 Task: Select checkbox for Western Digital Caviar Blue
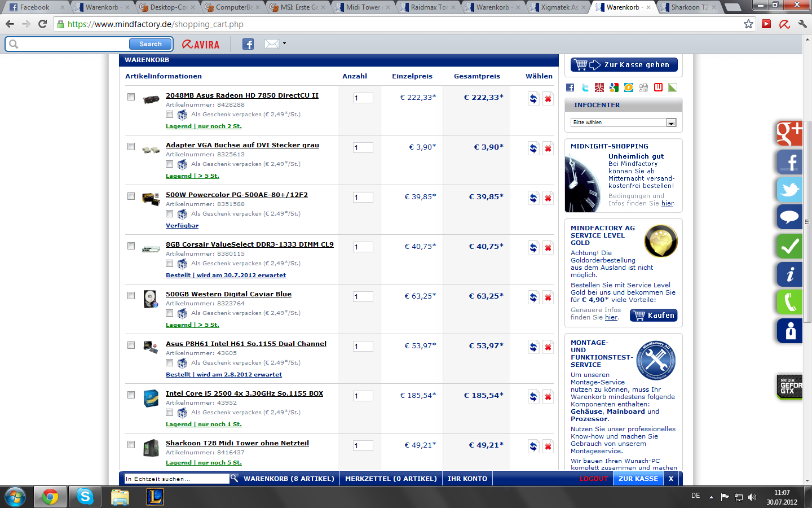(x=131, y=295)
